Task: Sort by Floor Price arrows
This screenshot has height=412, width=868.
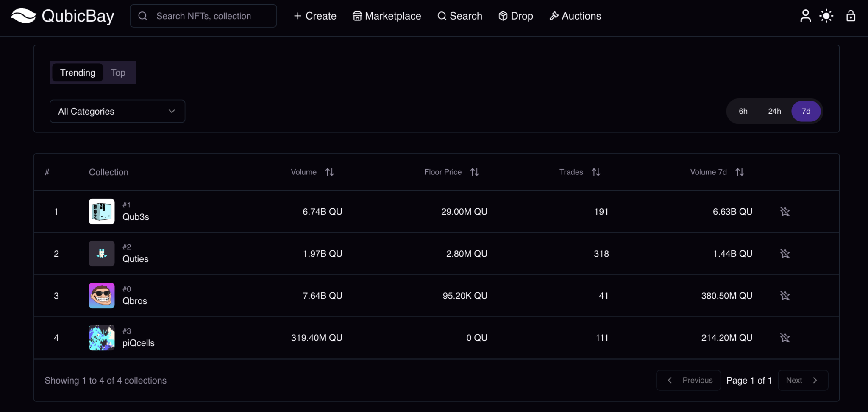Action: coord(474,172)
